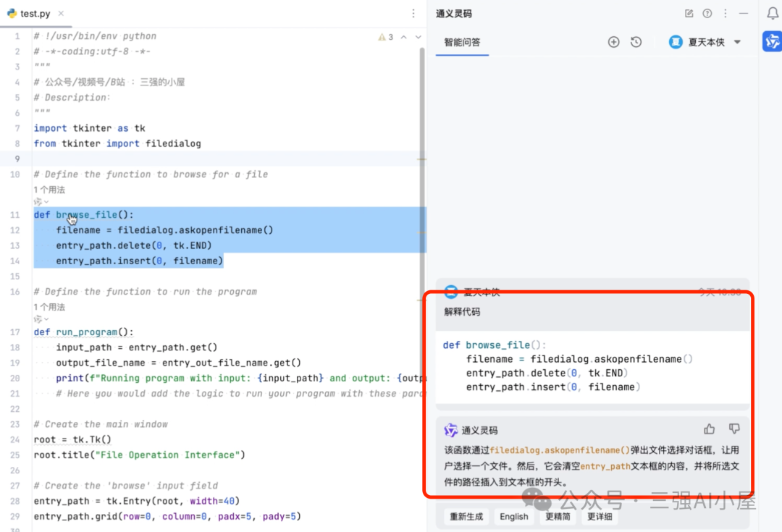Image resolution: width=782 pixels, height=532 pixels.
Task: Click the notification bell icon
Action: [x=771, y=13]
